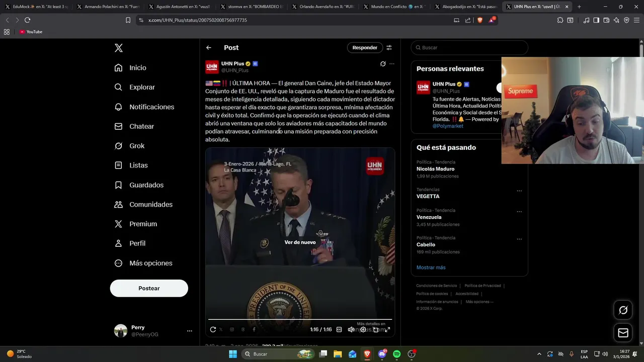The image size is (644, 362).
Task: Open YouTube bookmark
Action: 31,32
